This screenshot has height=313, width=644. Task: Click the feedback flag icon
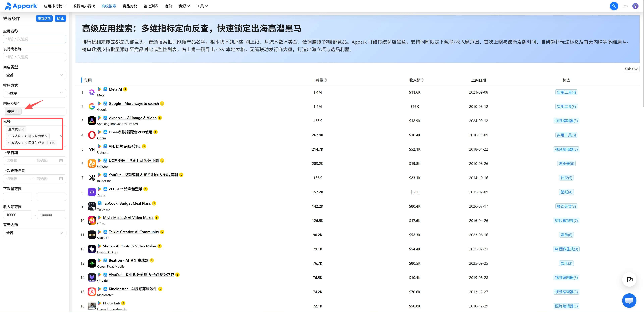(x=629, y=279)
